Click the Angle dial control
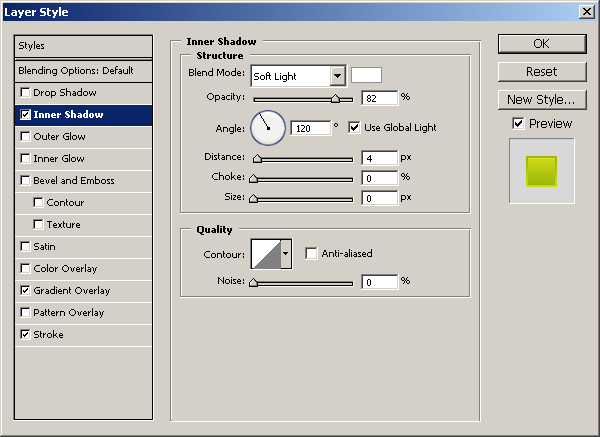The height and width of the screenshot is (437, 600). coord(268,128)
